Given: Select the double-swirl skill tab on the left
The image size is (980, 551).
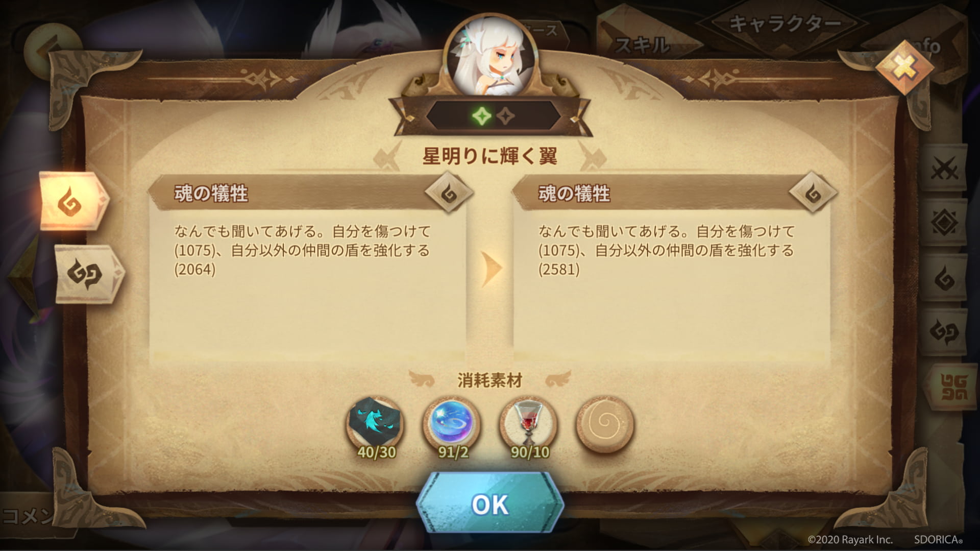Looking at the screenshot, I should 89,274.
